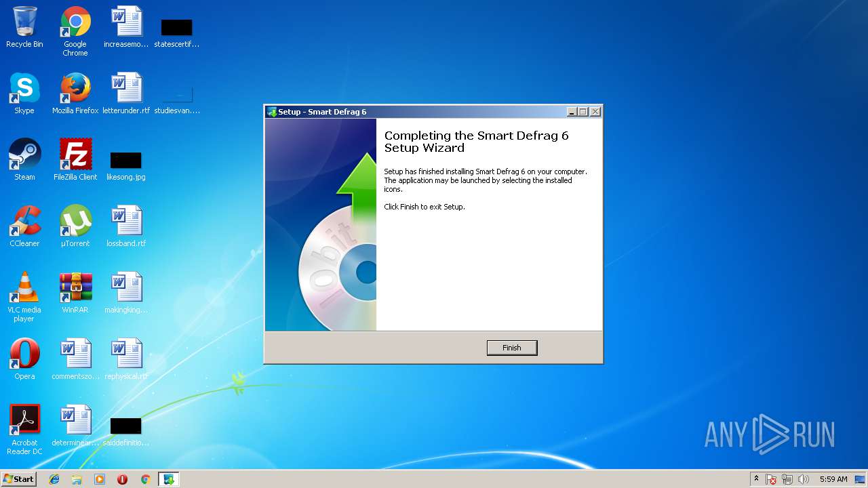Select the VLC media player shortcut

(24, 297)
